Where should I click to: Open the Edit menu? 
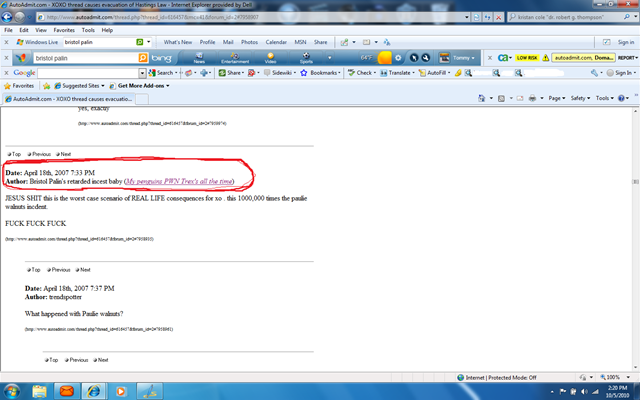tap(24, 30)
